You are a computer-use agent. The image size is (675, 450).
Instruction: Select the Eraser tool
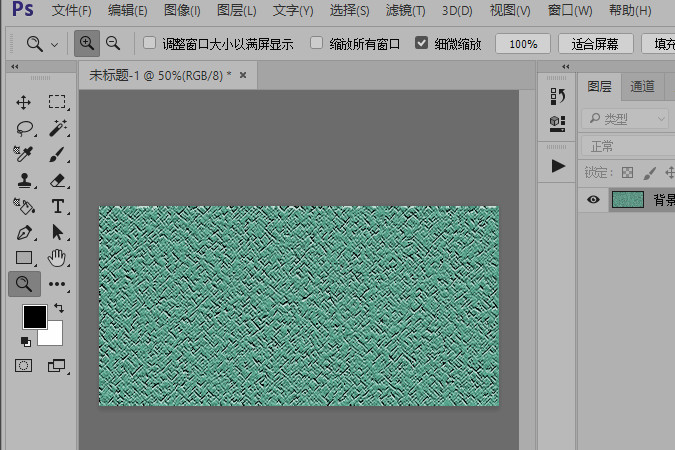click(x=58, y=180)
